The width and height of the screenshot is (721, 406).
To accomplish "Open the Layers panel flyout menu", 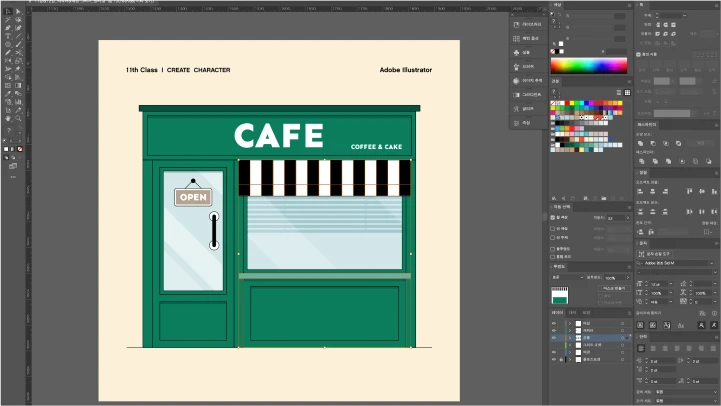I will click(x=629, y=313).
